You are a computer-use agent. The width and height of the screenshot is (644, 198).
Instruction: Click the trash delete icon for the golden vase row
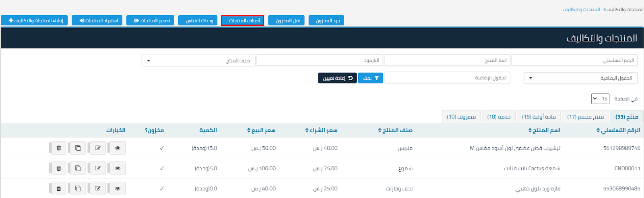tap(59, 188)
